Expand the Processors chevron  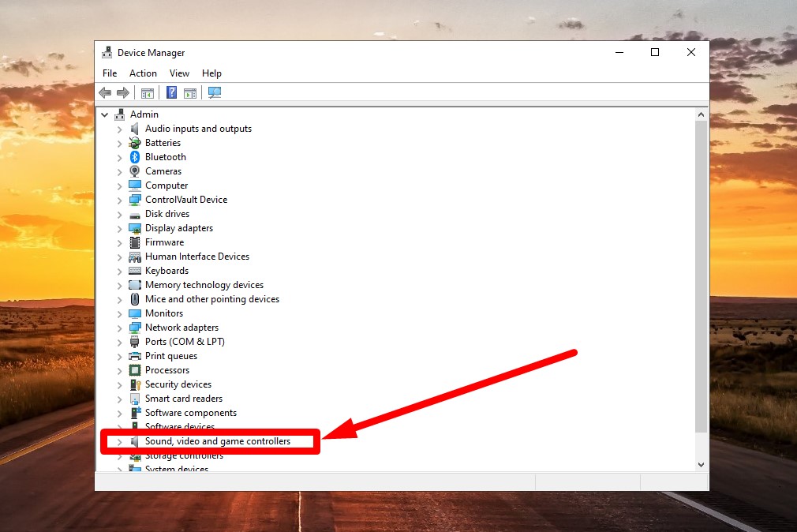coord(119,371)
